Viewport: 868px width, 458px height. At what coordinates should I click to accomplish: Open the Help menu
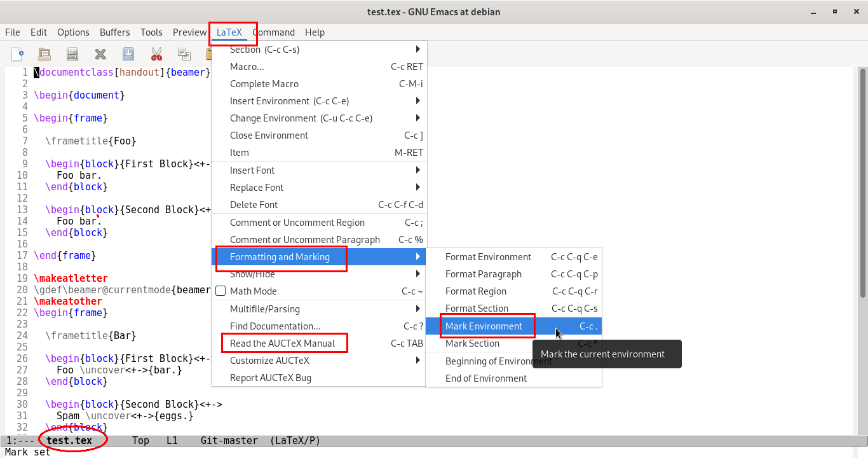(315, 32)
